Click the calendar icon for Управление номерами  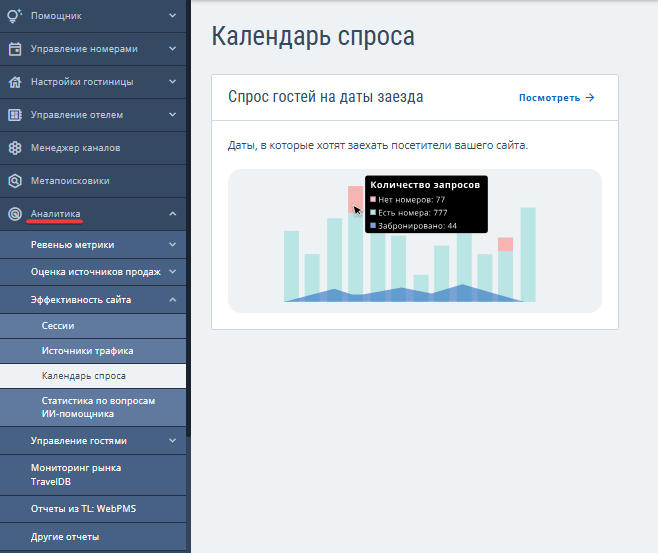[15, 49]
